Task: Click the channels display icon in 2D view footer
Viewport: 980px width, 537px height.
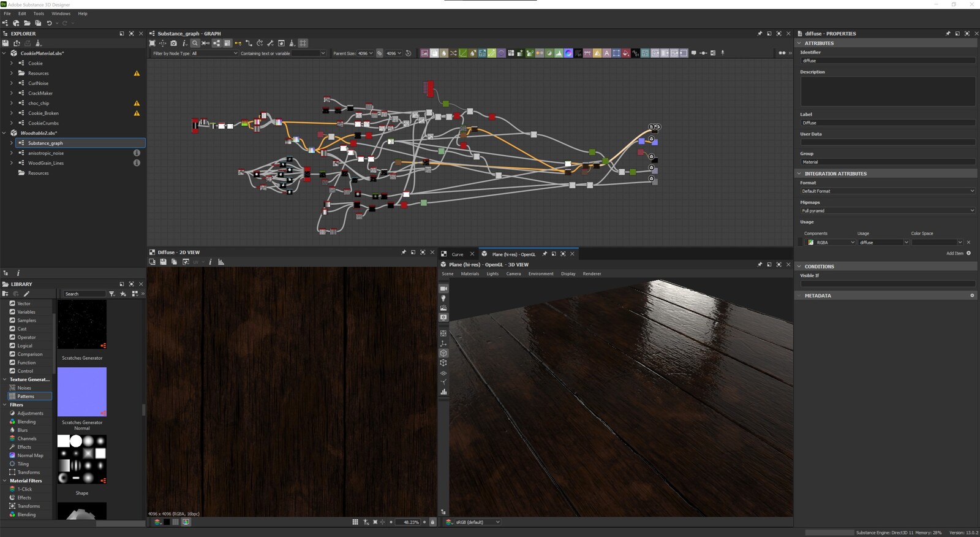Action: (x=157, y=522)
